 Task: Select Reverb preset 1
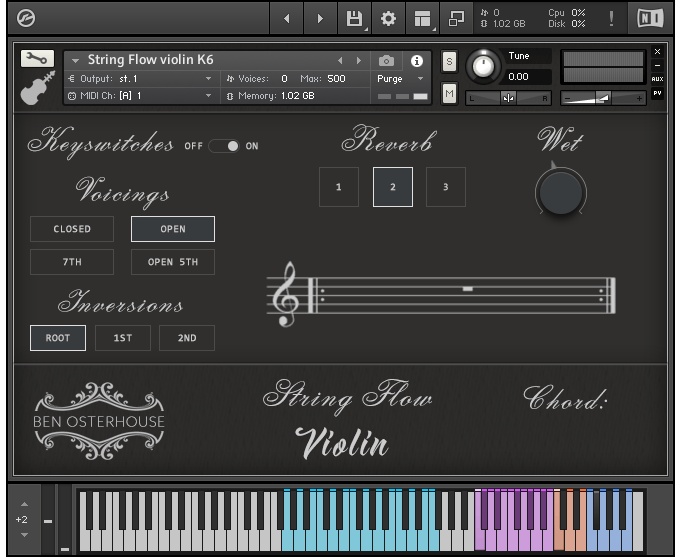(339, 187)
